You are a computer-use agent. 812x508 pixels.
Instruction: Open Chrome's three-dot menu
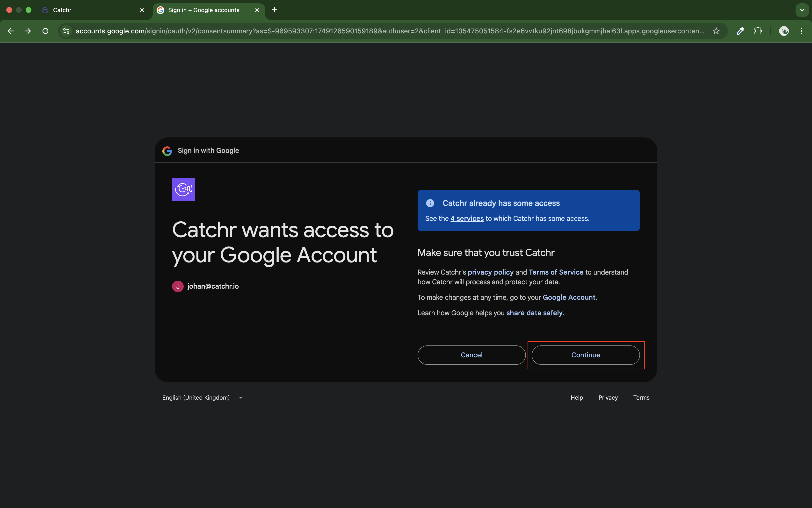(x=801, y=31)
